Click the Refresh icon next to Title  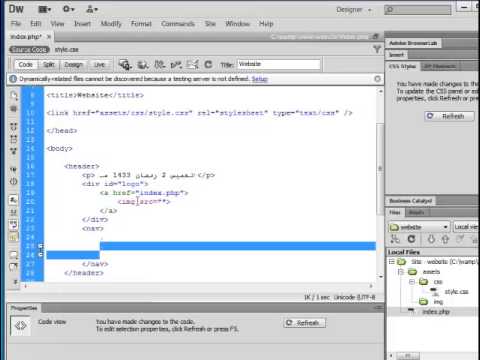208,64
